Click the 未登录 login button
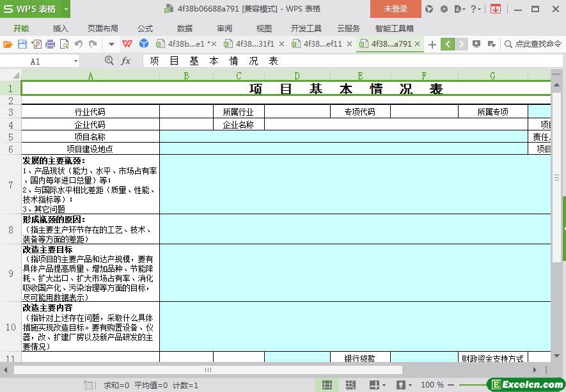The width and height of the screenshot is (566, 392). [x=395, y=9]
